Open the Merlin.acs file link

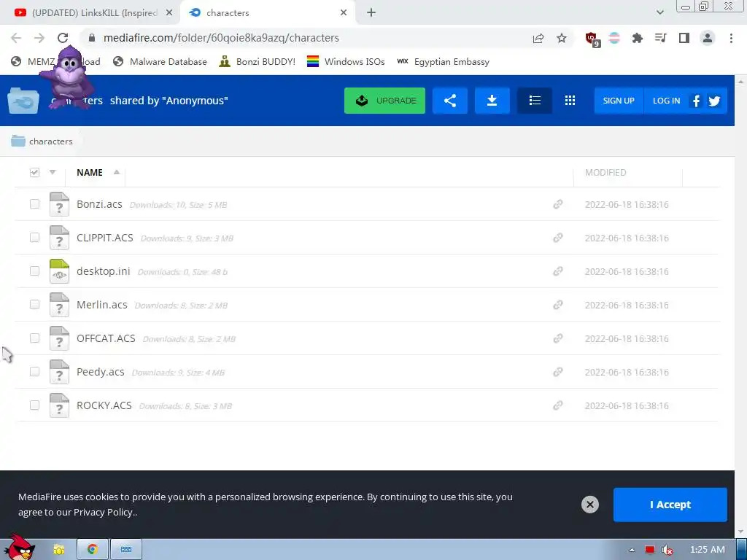[x=102, y=305]
